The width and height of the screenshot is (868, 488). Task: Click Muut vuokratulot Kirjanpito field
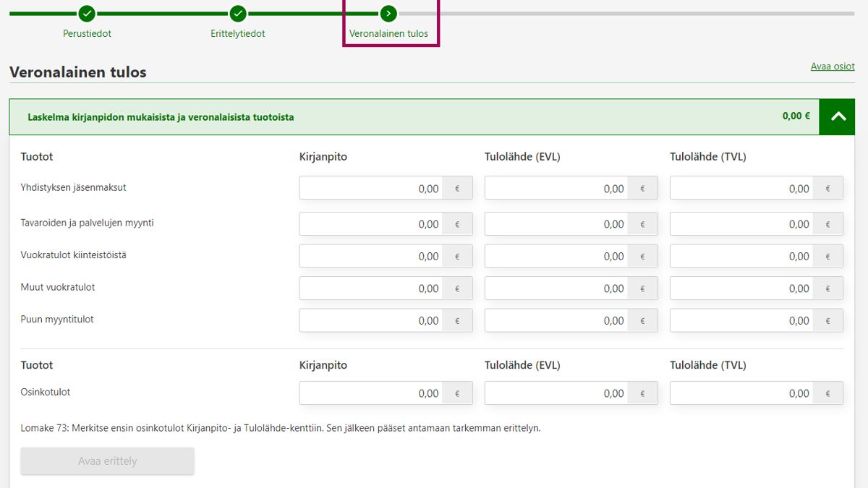371,288
